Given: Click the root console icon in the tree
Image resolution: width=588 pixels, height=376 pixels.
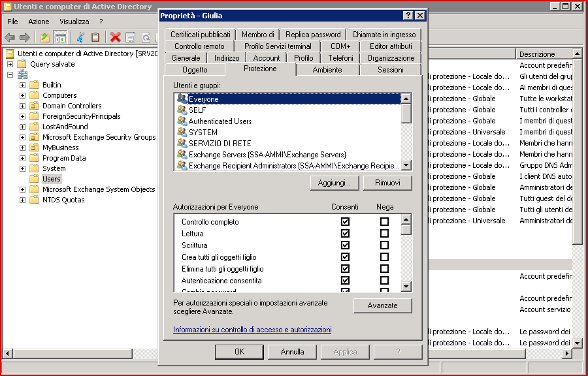Looking at the screenshot, I should pos(10,54).
